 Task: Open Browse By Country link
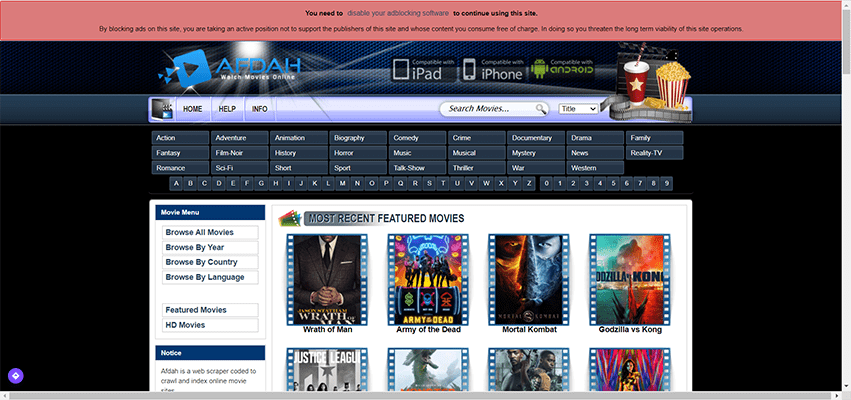[210, 262]
